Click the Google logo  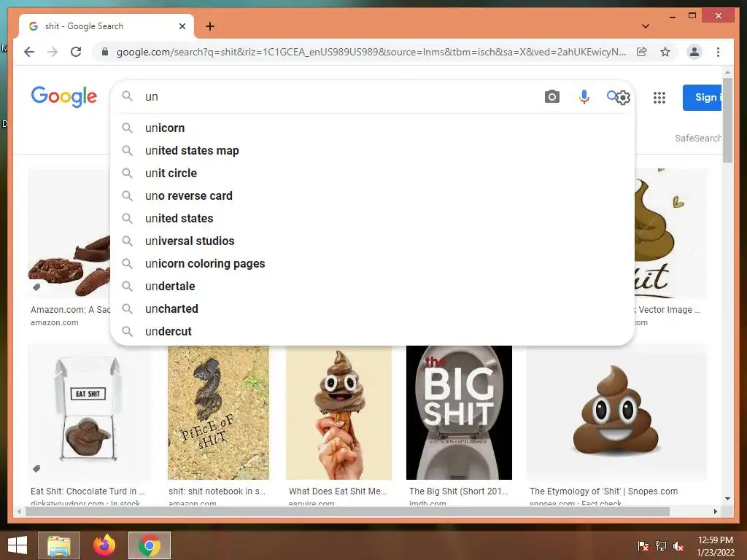(x=64, y=97)
